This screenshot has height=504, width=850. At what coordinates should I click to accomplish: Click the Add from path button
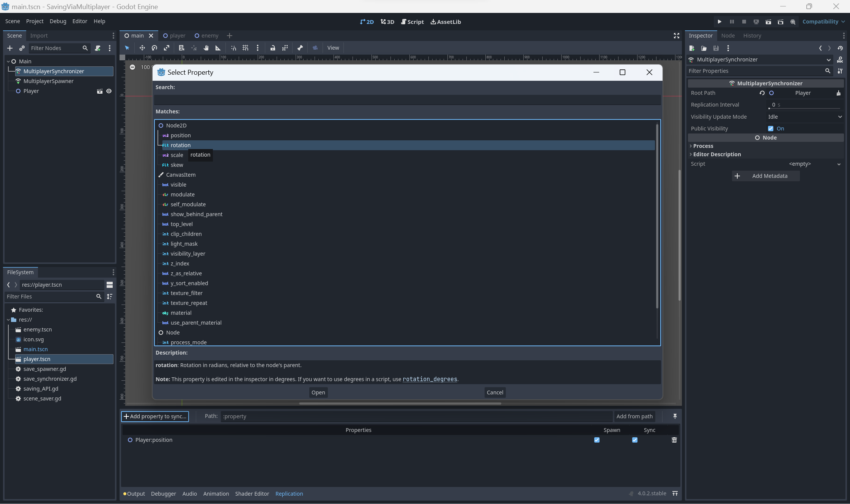coord(634,416)
